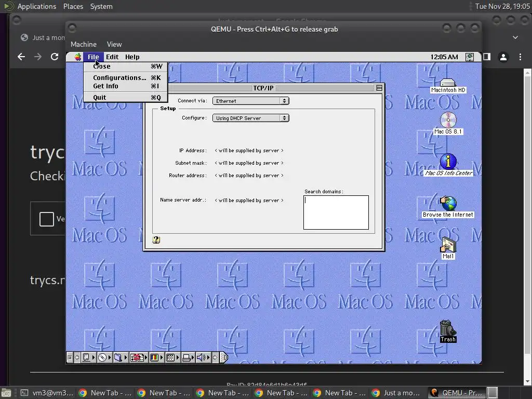Click the monitor color depth strip module

(x=157, y=357)
